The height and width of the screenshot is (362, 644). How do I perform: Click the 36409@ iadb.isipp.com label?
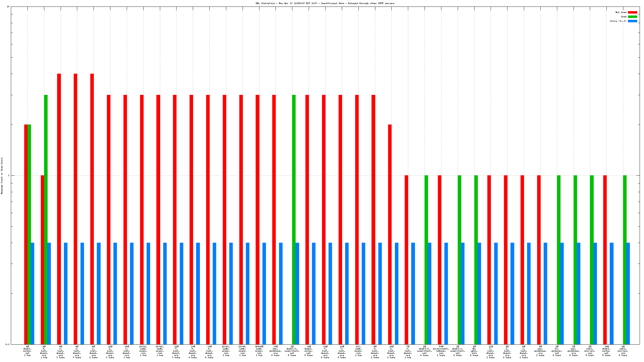(x=259, y=351)
